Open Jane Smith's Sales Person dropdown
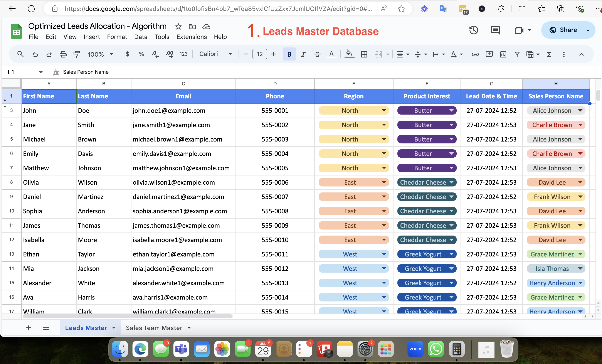This screenshot has height=364, width=602. [580, 125]
